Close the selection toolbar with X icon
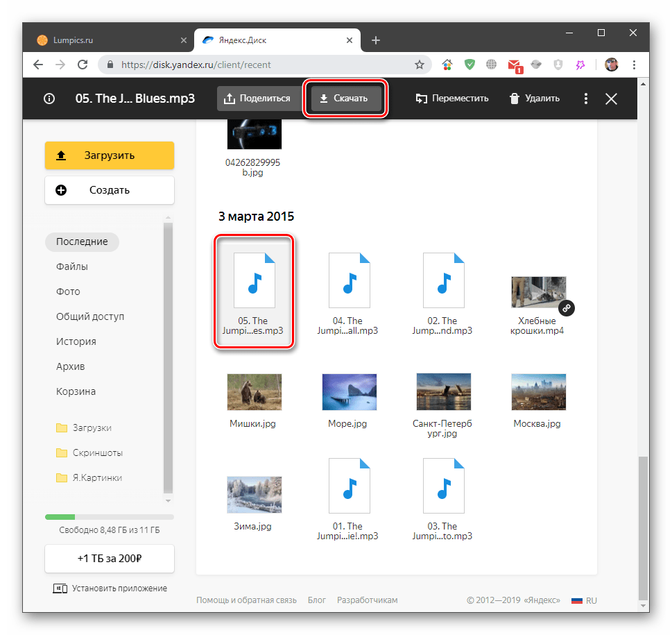This screenshot has height=635, width=672. (x=611, y=99)
